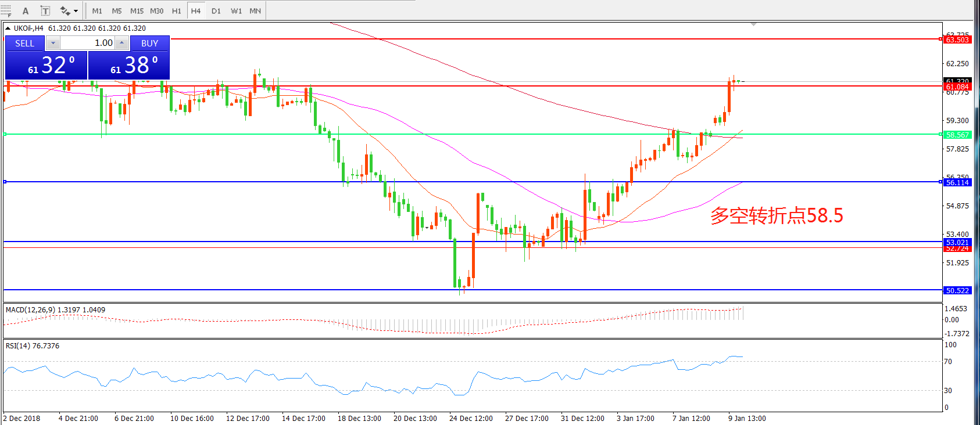
Task: Click the chart shift marker triangle at top
Action: click(x=753, y=24)
